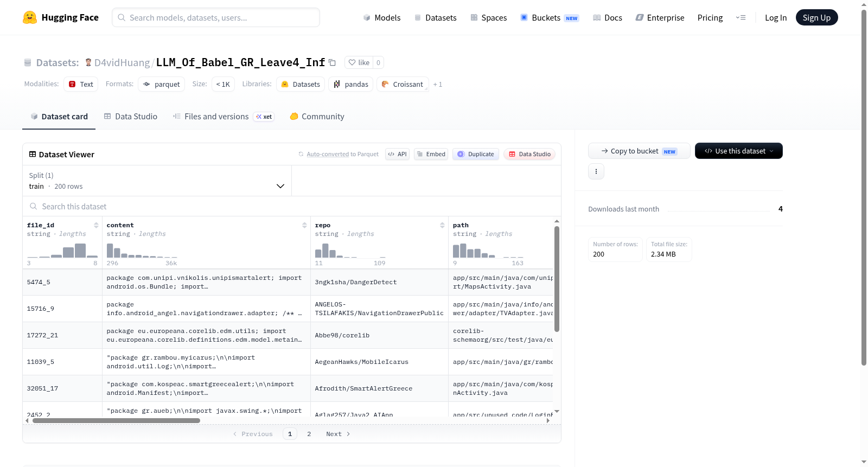Viewport: 868px width, 467px height.
Task: Click the < 1K size tag
Action: point(223,84)
